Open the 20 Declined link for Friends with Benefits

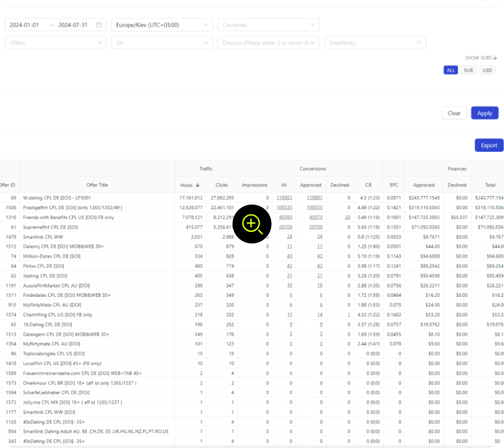(x=348, y=217)
